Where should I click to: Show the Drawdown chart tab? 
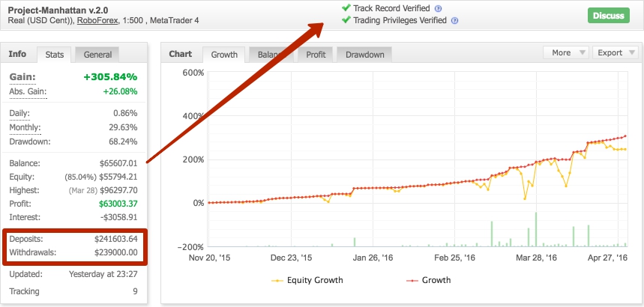(x=364, y=55)
